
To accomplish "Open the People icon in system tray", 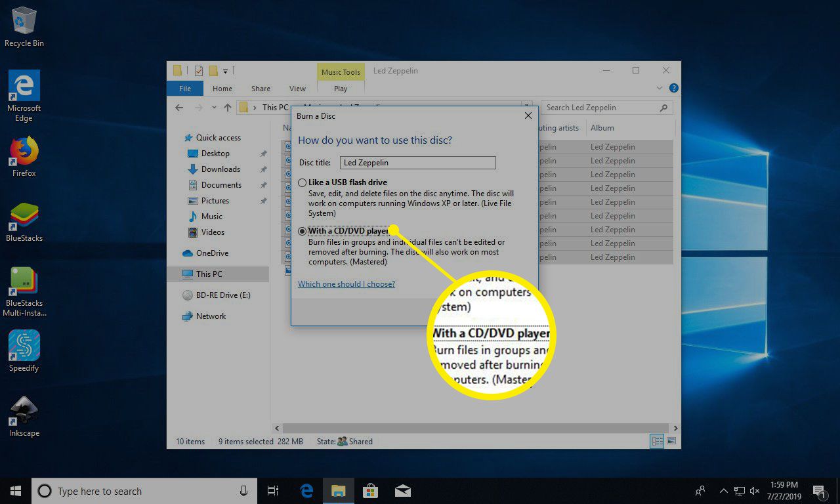I will pos(701,491).
